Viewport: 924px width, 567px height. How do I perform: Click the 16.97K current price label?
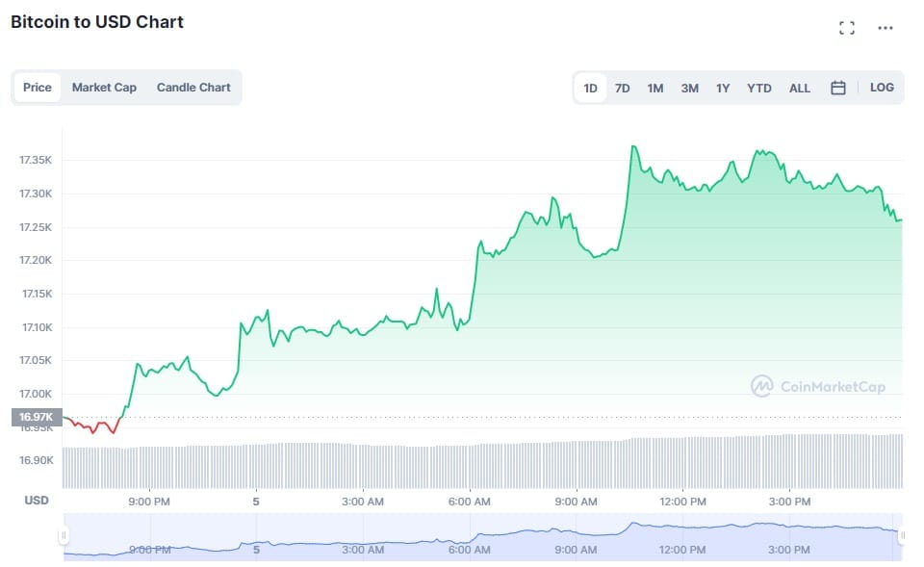pyautogui.click(x=37, y=417)
